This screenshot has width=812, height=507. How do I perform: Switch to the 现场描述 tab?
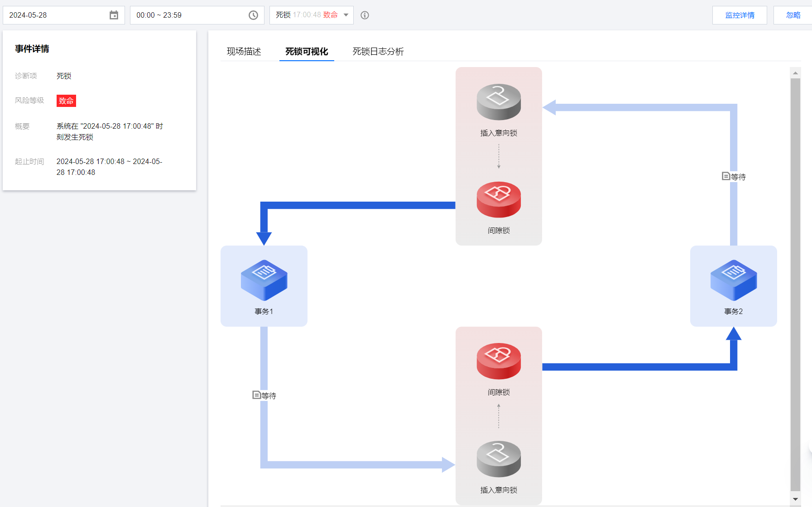[x=244, y=52]
